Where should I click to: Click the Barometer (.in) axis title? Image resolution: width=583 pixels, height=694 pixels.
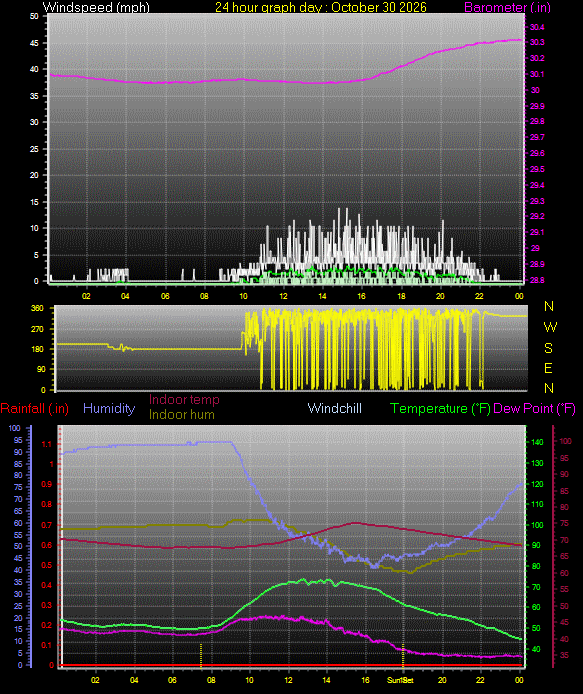[507, 8]
